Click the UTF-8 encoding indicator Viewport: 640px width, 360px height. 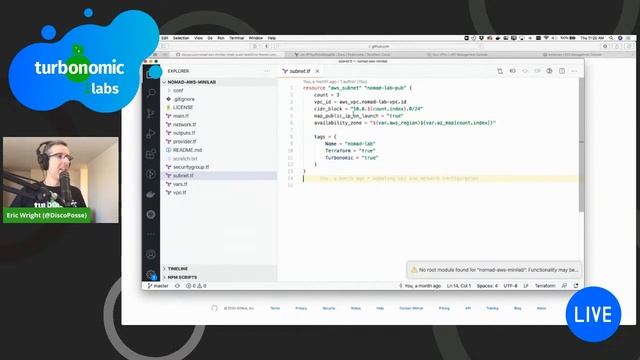tap(510, 286)
